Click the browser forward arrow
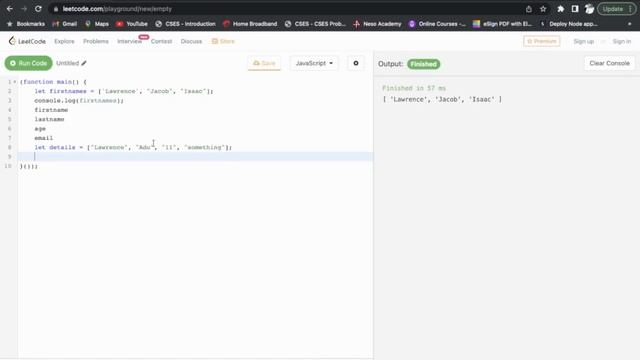This screenshot has height=360, width=640. tap(24, 9)
